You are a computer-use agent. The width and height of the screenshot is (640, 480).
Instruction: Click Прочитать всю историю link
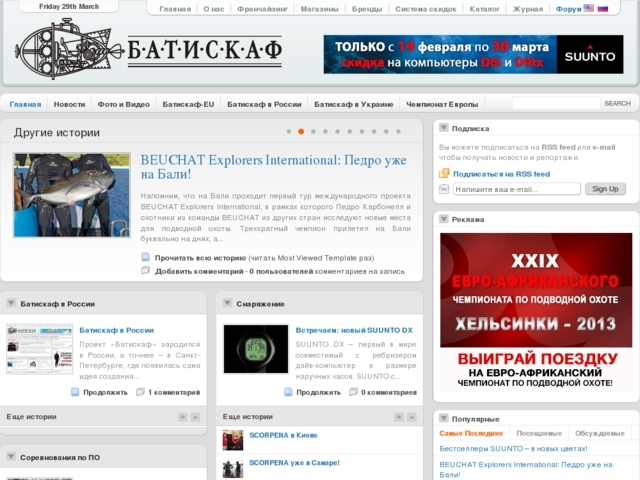(200, 258)
